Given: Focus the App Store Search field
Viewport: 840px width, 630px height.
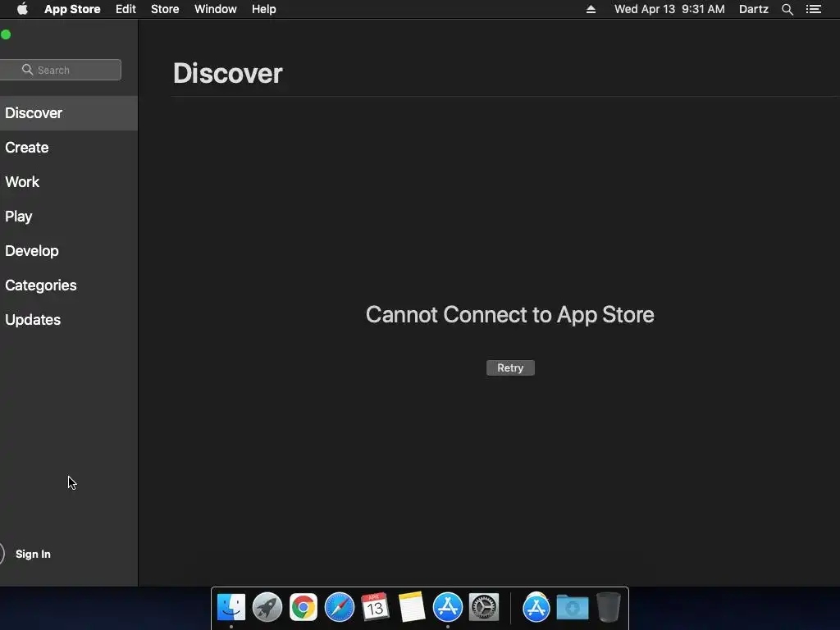Looking at the screenshot, I should [60, 70].
